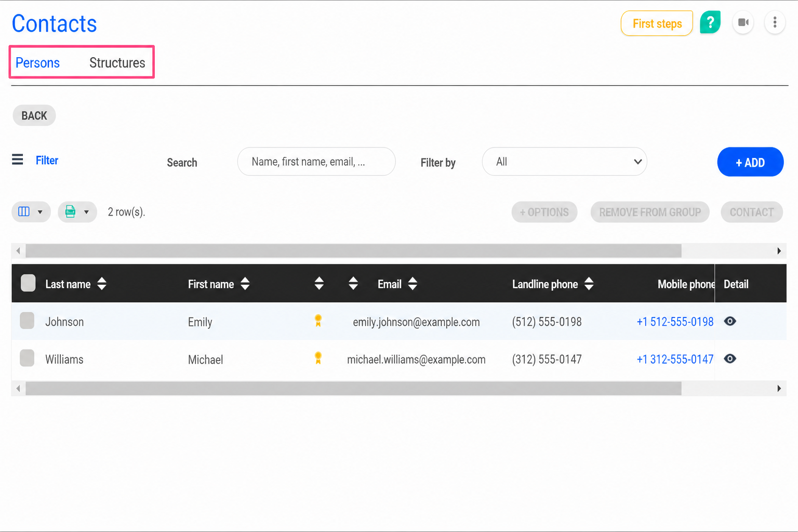Image resolution: width=798 pixels, height=532 pixels.
Task: Click the green question mark help icon
Action: coord(710,22)
